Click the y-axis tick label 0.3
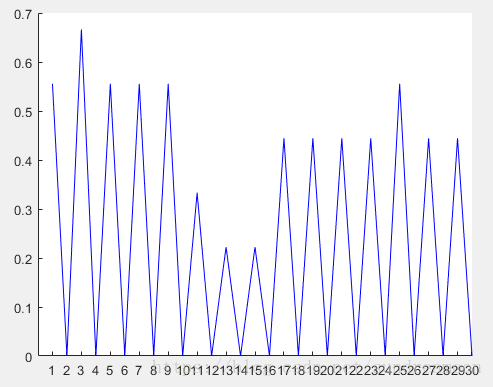The image size is (493, 387). click(x=23, y=210)
